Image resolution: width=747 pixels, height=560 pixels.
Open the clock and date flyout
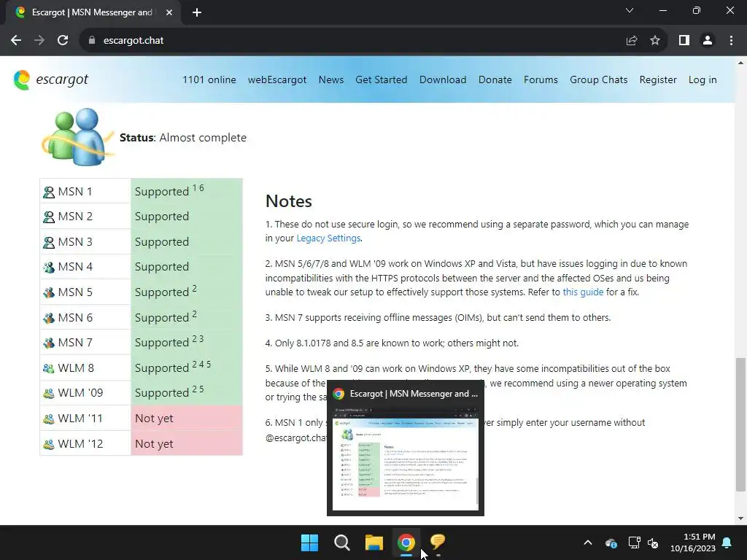tap(693, 542)
